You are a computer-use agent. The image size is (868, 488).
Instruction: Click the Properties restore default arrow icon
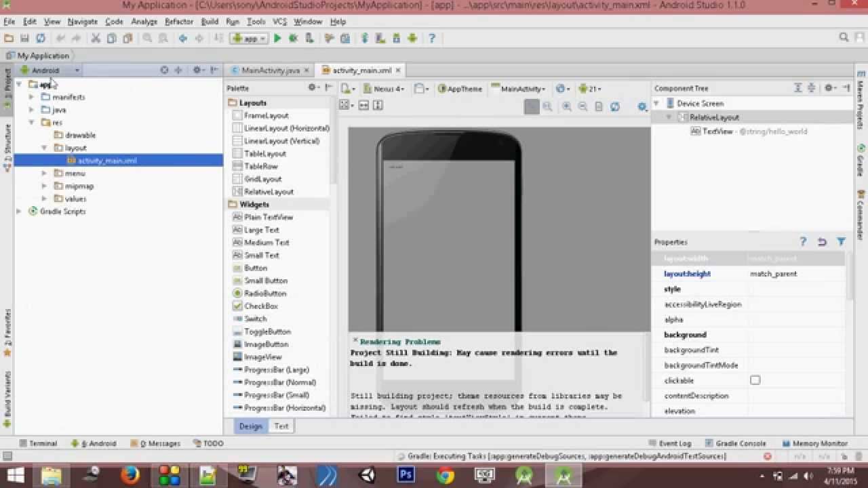[x=822, y=241]
